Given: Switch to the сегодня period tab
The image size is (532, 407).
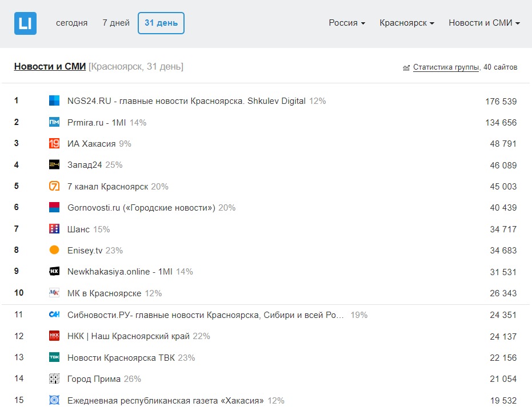Looking at the screenshot, I should [x=71, y=23].
